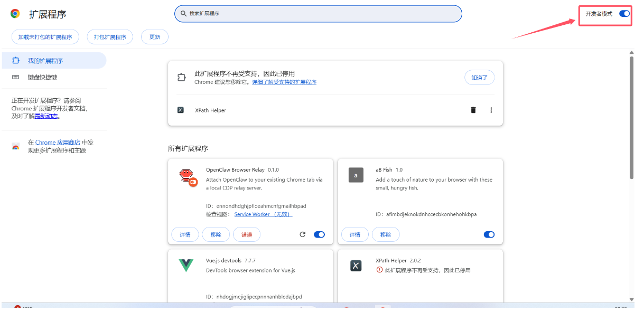Click the scrollbar up arrow
The height and width of the screenshot is (312, 644).
(631, 52)
